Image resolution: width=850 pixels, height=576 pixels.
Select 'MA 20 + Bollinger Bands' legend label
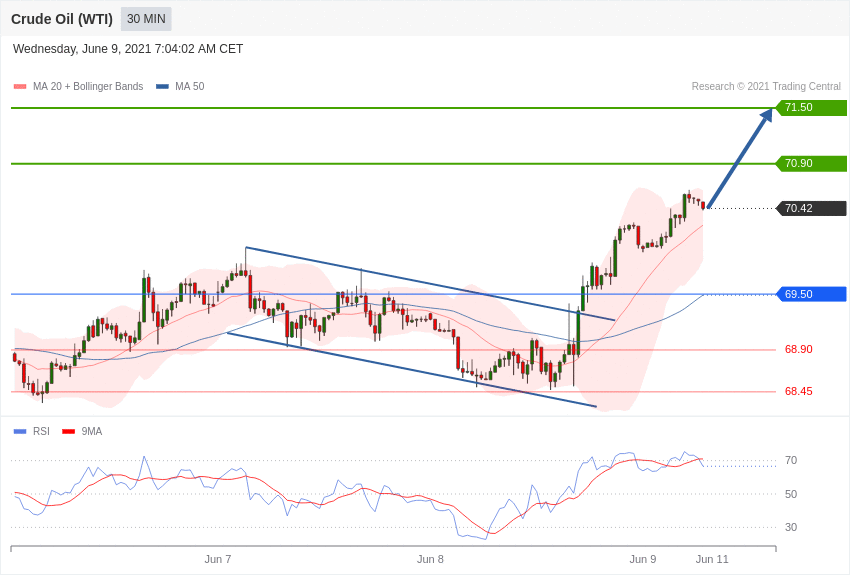point(88,87)
